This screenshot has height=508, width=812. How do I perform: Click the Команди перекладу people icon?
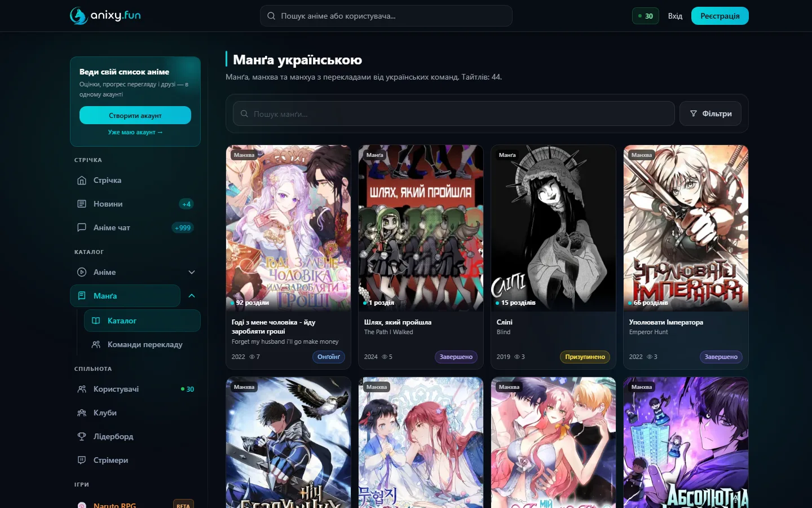coord(96,344)
